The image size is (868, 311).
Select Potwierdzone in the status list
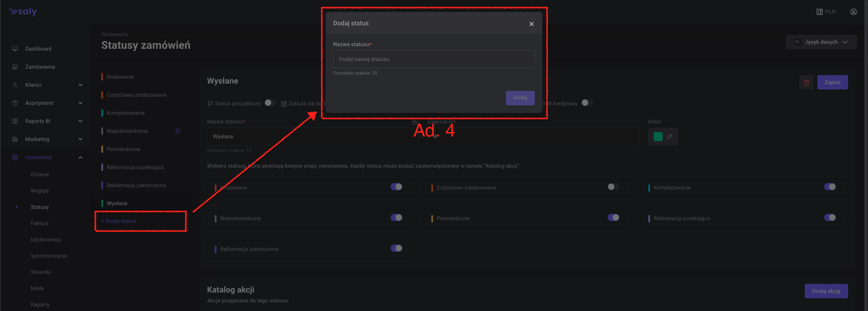[x=123, y=149]
